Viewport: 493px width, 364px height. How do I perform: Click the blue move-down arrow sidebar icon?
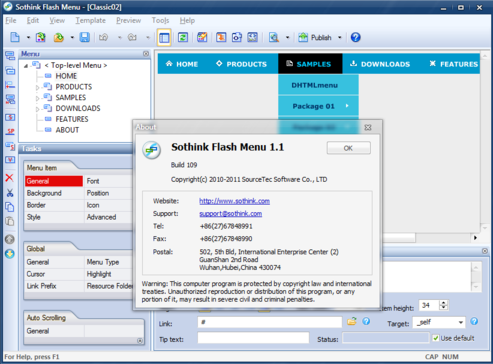(10, 254)
